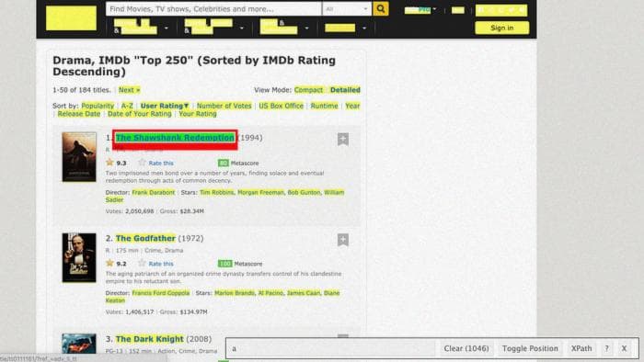Image resolution: width=644 pixels, height=362 pixels.
Task: Open The Godfather poster thumbnail
Action: 79,257
